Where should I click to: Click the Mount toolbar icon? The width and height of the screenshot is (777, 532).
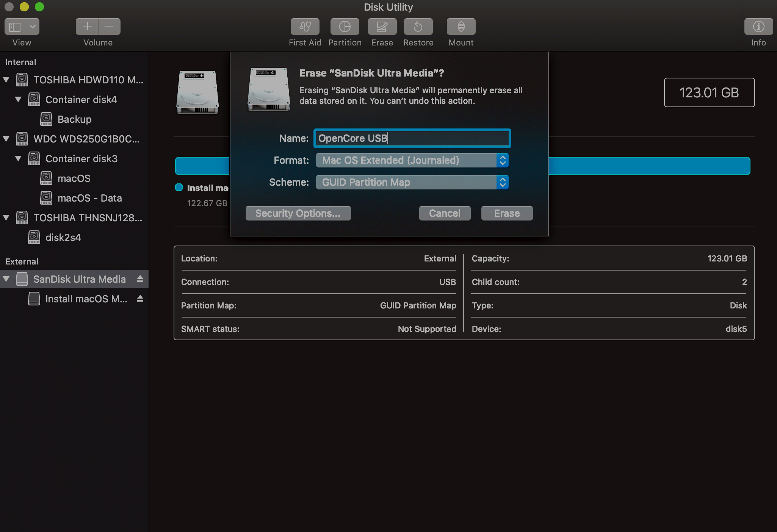tap(461, 27)
